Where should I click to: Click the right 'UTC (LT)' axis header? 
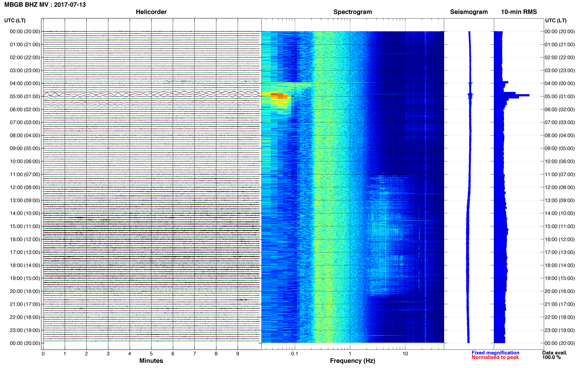click(556, 20)
